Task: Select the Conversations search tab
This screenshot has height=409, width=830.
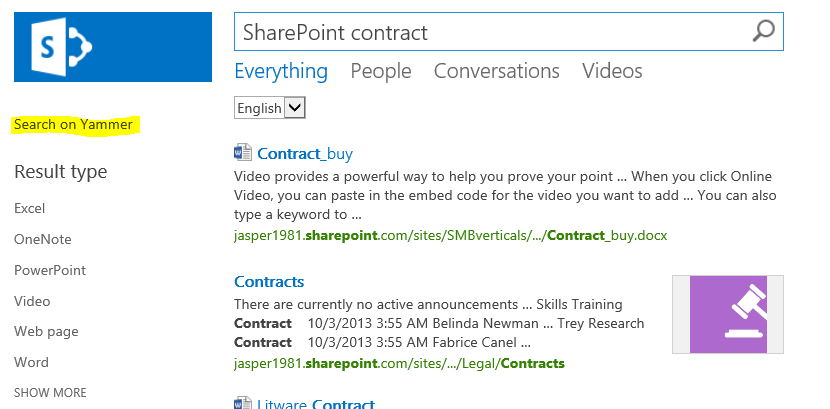Action: [x=496, y=71]
